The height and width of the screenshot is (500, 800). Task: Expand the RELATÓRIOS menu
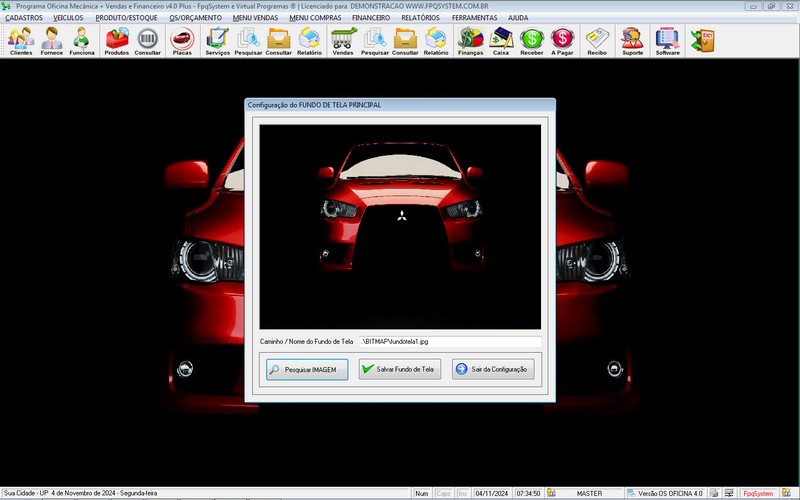pos(419,17)
